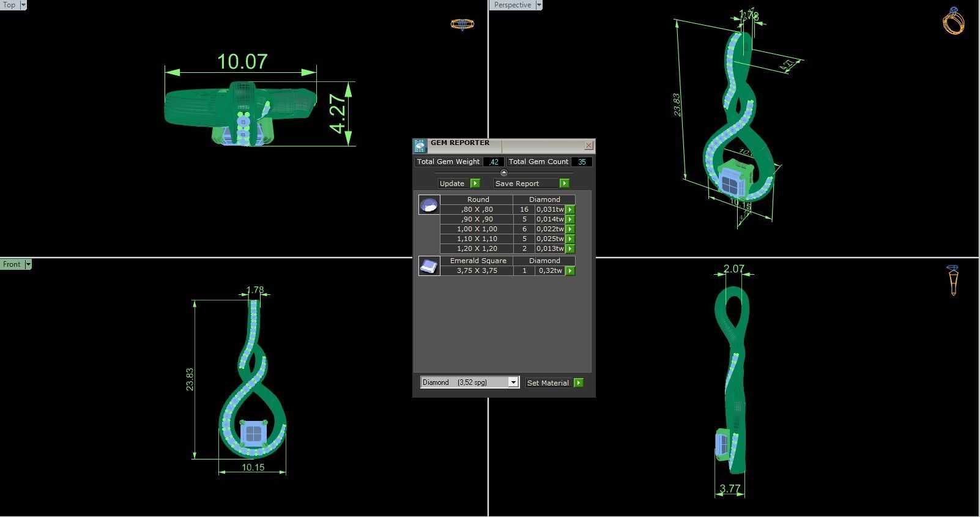Click green arrow for 0,014tw row
The width and height of the screenshot is (980, 517).
pos(570,219)
